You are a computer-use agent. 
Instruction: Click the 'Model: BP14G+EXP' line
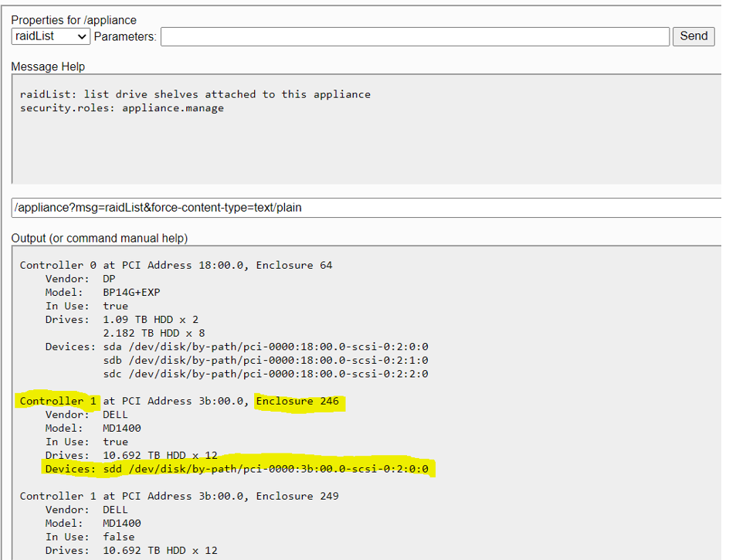click(103, 293)
